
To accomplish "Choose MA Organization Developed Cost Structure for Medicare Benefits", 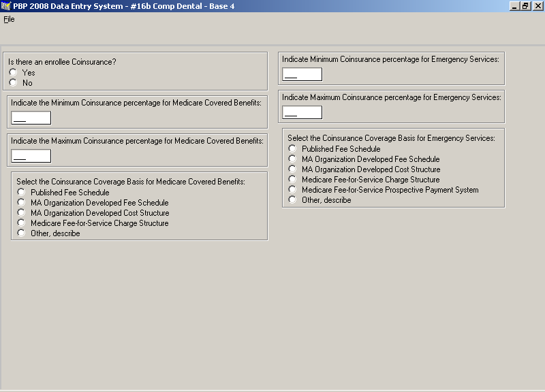I will [x=21, y=212].
